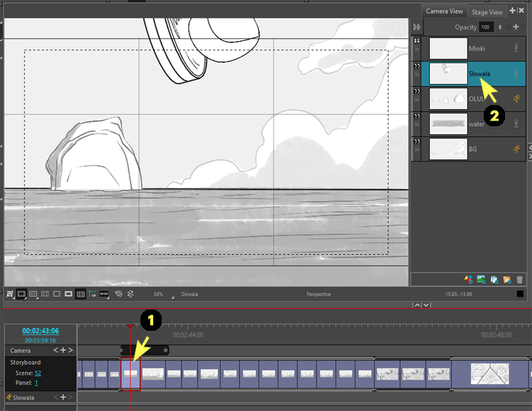Click the delete layer trash icon

(x=520, y=280)
